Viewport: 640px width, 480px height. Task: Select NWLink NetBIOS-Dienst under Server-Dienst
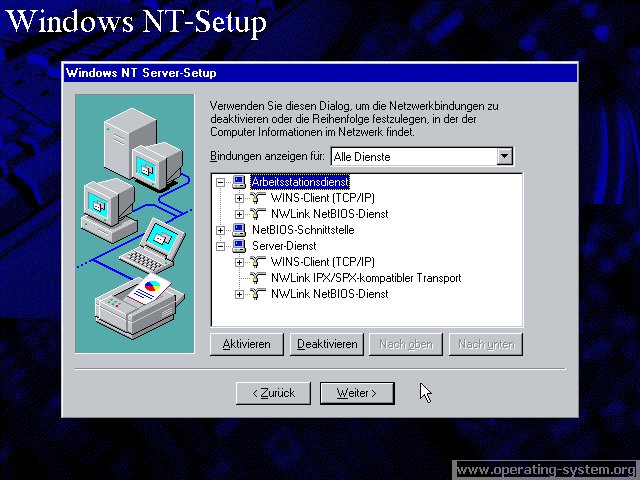[x=330, y=294]
